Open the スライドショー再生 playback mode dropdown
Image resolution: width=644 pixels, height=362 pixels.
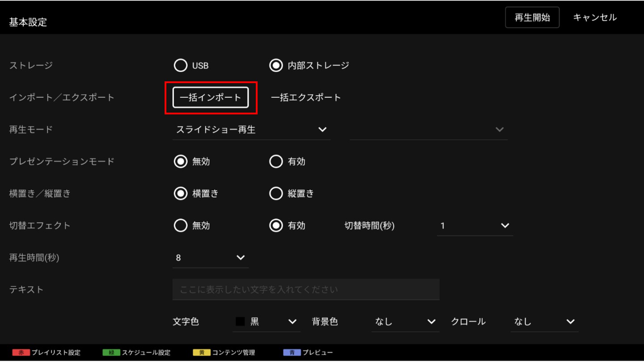pyautogui.click(x=251, y=130)
